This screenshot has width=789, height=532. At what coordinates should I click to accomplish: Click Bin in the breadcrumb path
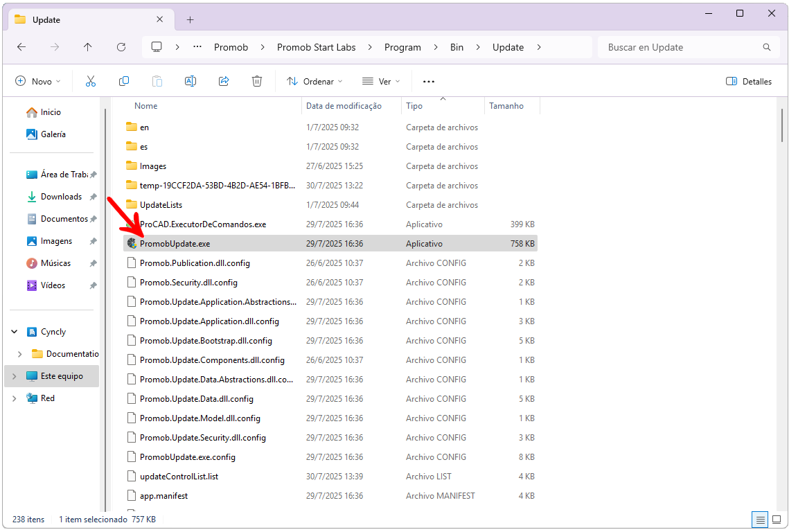(x=457, y=47)
